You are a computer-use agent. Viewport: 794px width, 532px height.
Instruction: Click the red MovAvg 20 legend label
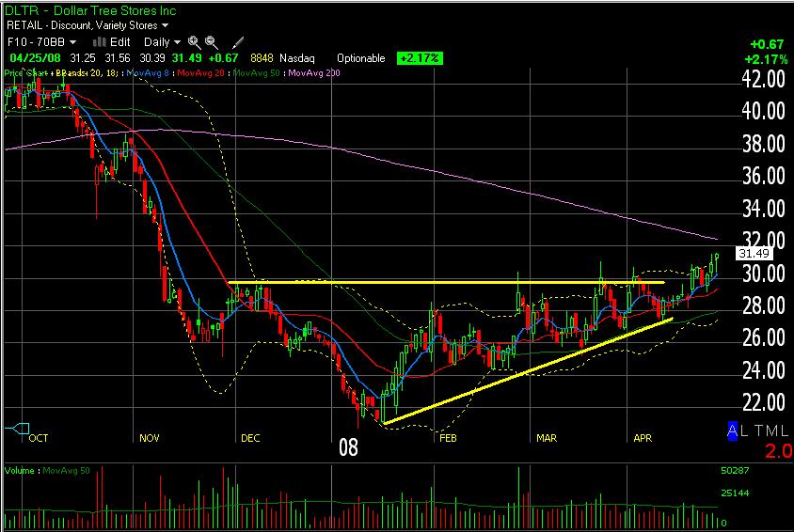tap(200, 72)
